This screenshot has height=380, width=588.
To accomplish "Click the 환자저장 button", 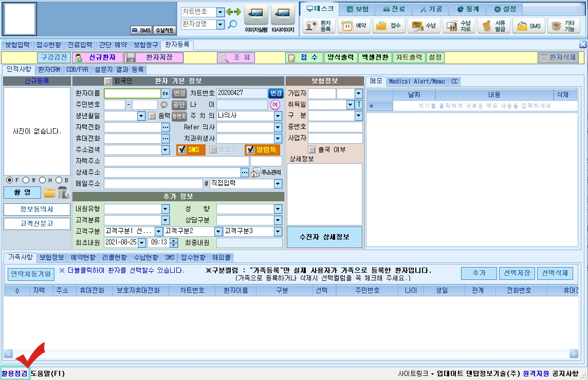I will point(154,58).
